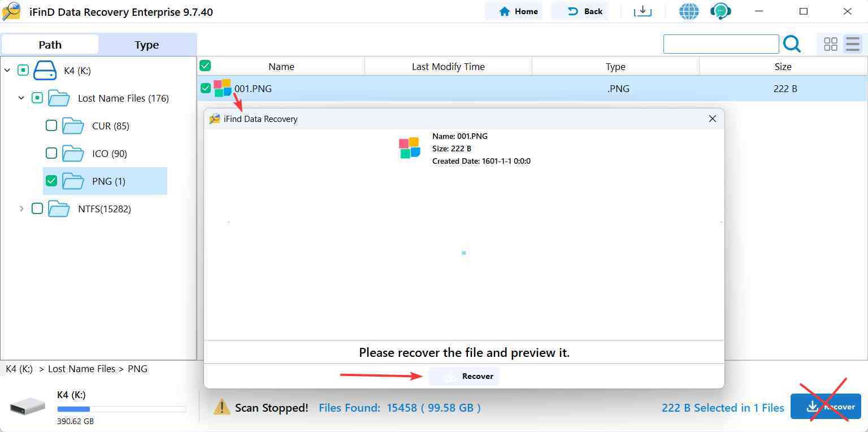868x432 pixels.
Task: Click K4 (K:) in the breadcrumb path
Action: (x=19, y=369)
